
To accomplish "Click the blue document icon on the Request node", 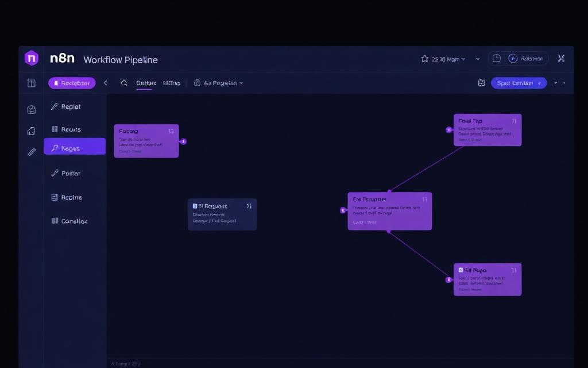I will coord(195,206).
